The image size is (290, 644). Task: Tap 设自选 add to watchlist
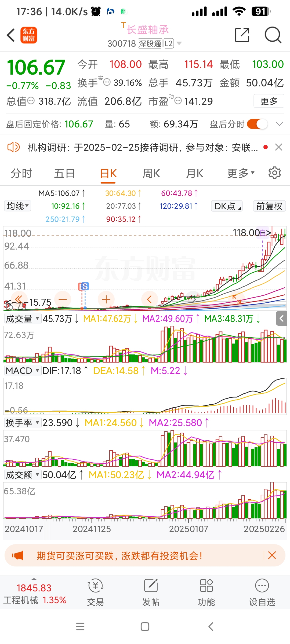[x=262, y=593]
